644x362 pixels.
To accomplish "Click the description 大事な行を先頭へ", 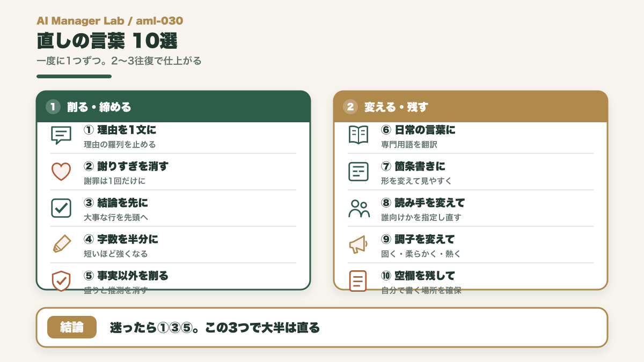I will coord(116,217).
